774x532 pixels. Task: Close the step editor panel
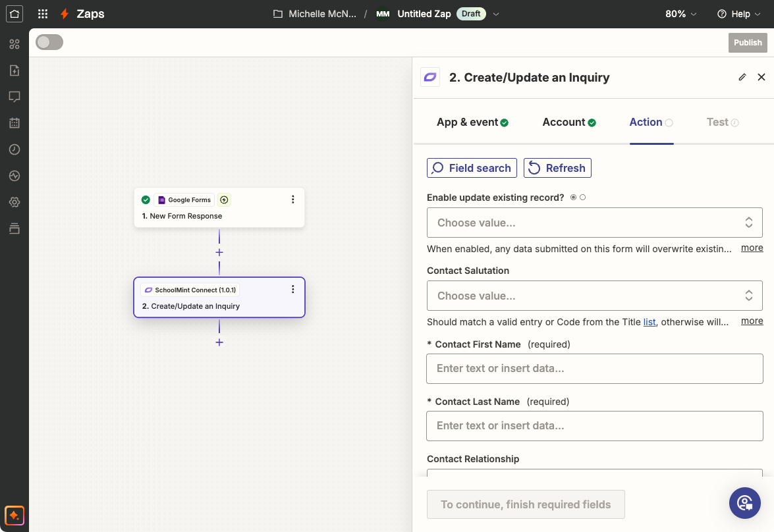coord(761,77)
